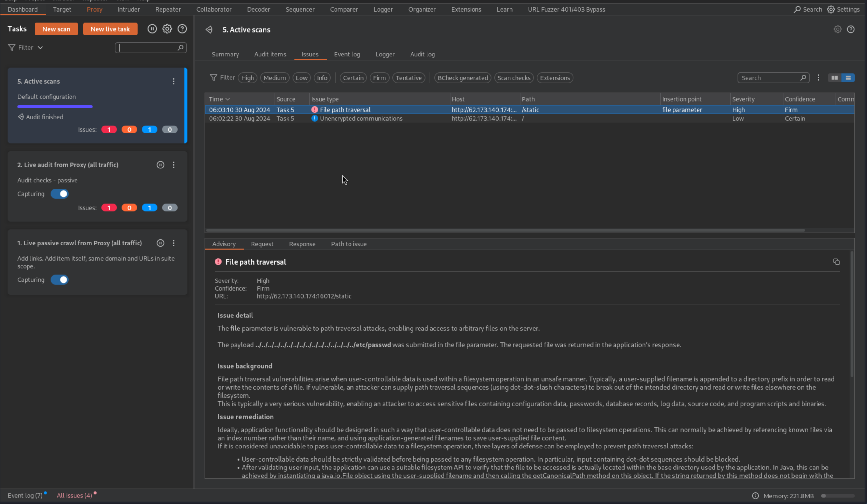Copy the advisory using the copy icon
The width and height of the screenshot is (867, 504).
(x=836, y=262)
